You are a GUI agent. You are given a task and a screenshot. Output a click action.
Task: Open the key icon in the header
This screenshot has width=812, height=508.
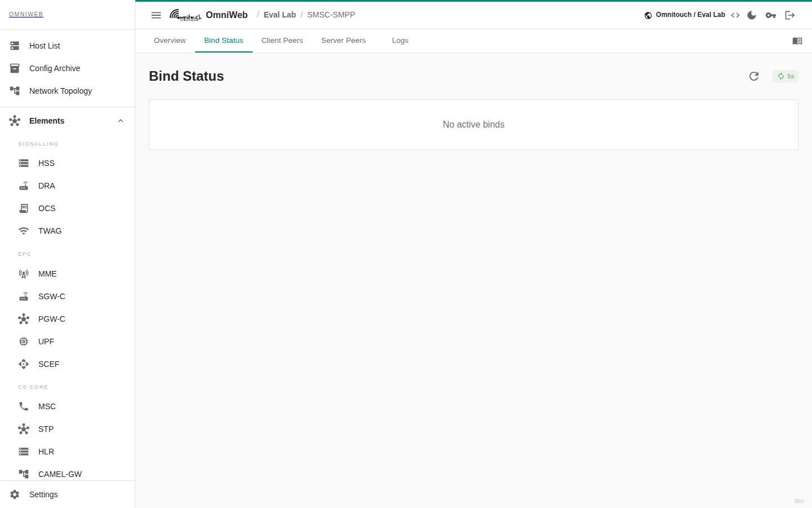coord(771,15)
